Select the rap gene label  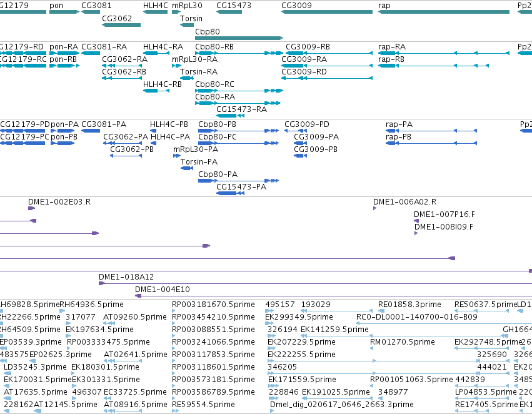384,6
